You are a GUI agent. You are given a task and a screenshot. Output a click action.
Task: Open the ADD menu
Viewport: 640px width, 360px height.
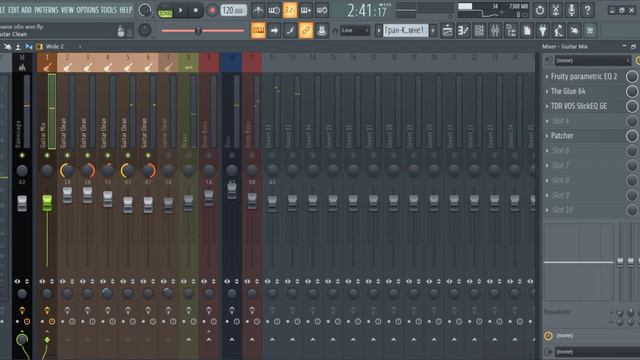(x=26, y=10)
